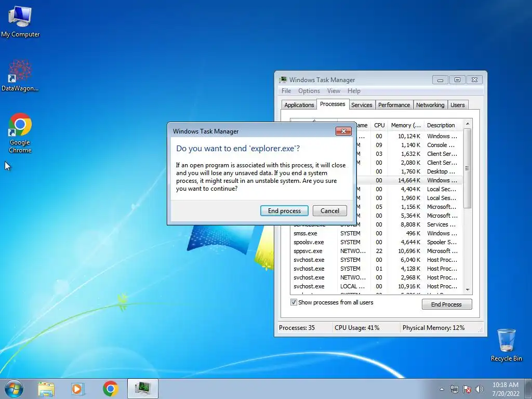532x399 pixels.
Task: Maximize the Windows Task Manager window
Action: (457, 80)
